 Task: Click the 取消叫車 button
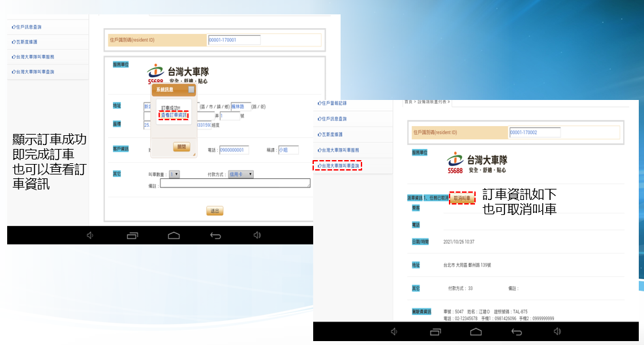pos(462,198)
